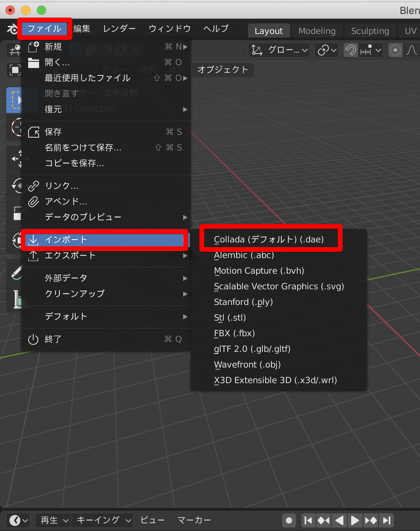Open the ファイル menu

tap(45, 29)
